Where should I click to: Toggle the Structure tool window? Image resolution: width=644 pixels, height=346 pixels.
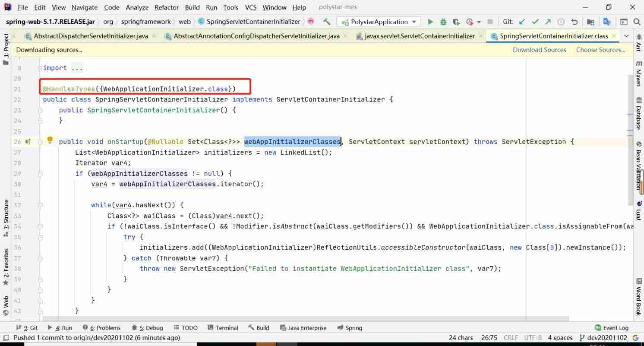(x=6, y=218)
